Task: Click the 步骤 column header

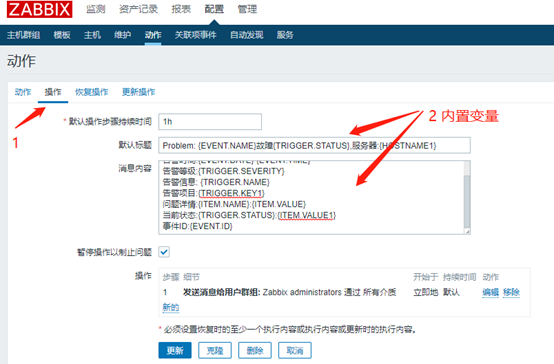Action: click(x=171, y=277)
